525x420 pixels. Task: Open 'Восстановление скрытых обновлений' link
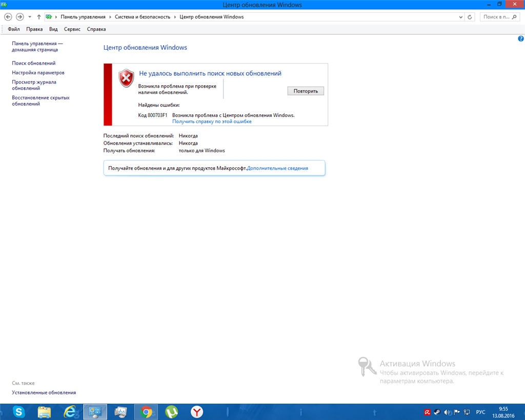[41, 101]
